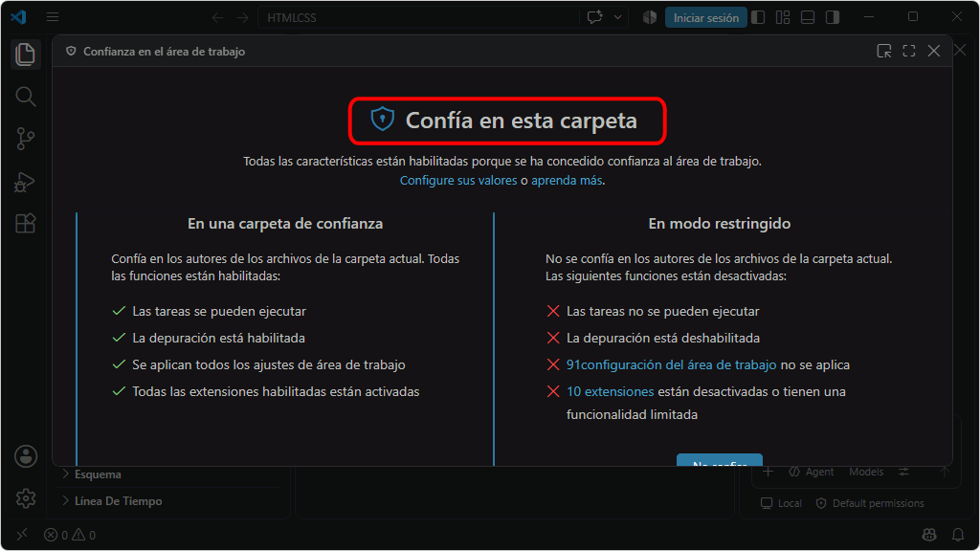Open the chat icon in title bar
This screenshot has height=551, width=980.
pyautogui.click(x=594, y=17)
